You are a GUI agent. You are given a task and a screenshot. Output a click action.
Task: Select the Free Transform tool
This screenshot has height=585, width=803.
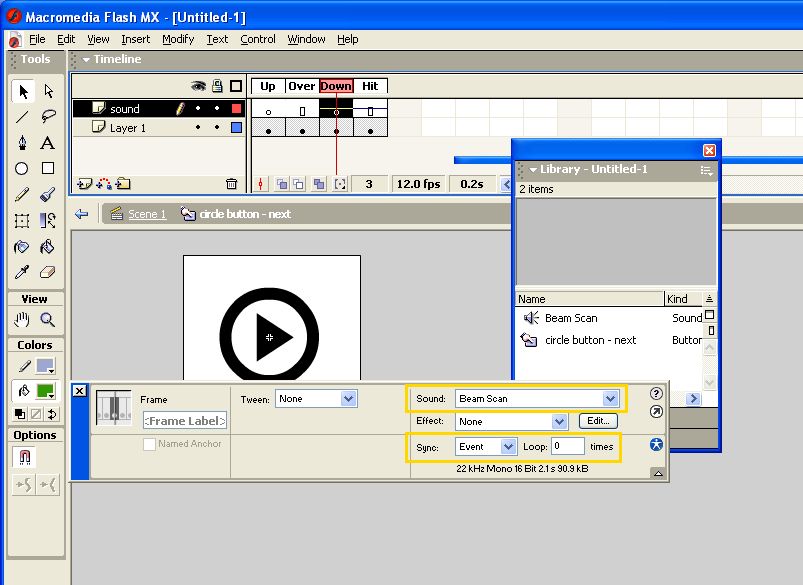point(22,221)
